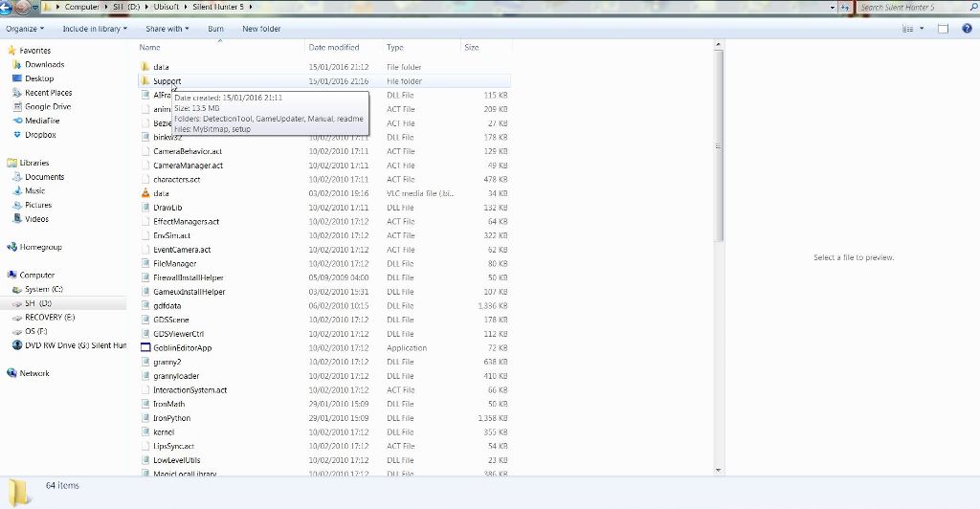Select FirewallInstallHelper file name
The height and width of the screenshot is (509, 980).
[x=189, y=277]
